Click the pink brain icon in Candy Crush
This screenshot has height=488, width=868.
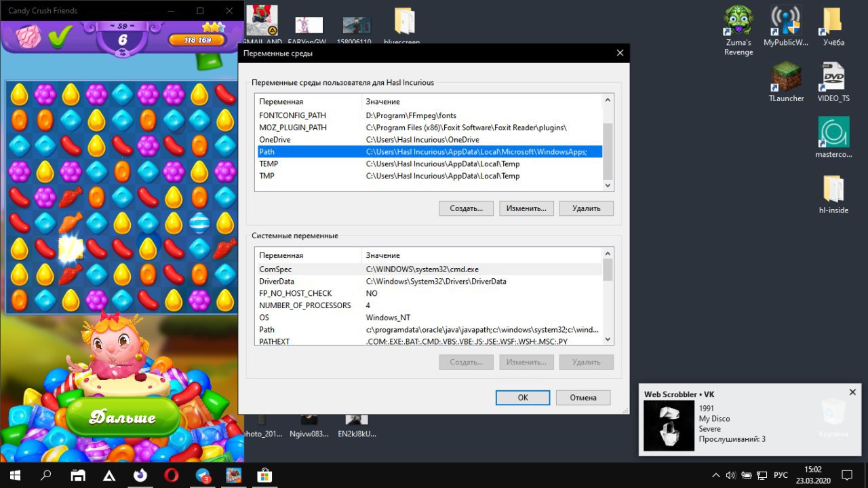pos(28,36)
